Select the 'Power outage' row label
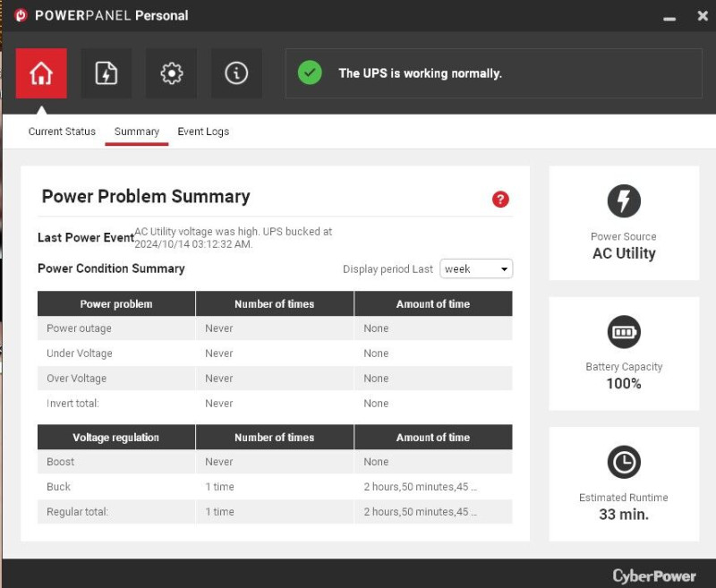 [79, 328]
